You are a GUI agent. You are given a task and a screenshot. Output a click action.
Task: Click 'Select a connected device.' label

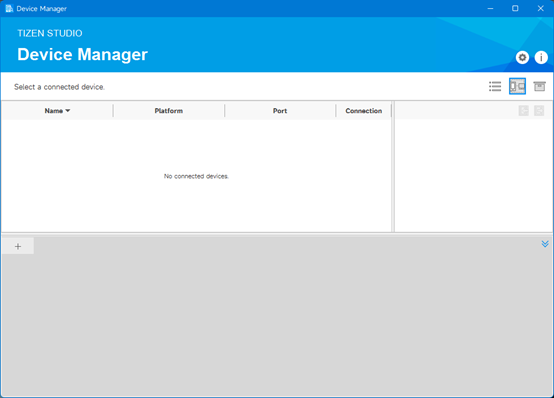tap(59, 87)
